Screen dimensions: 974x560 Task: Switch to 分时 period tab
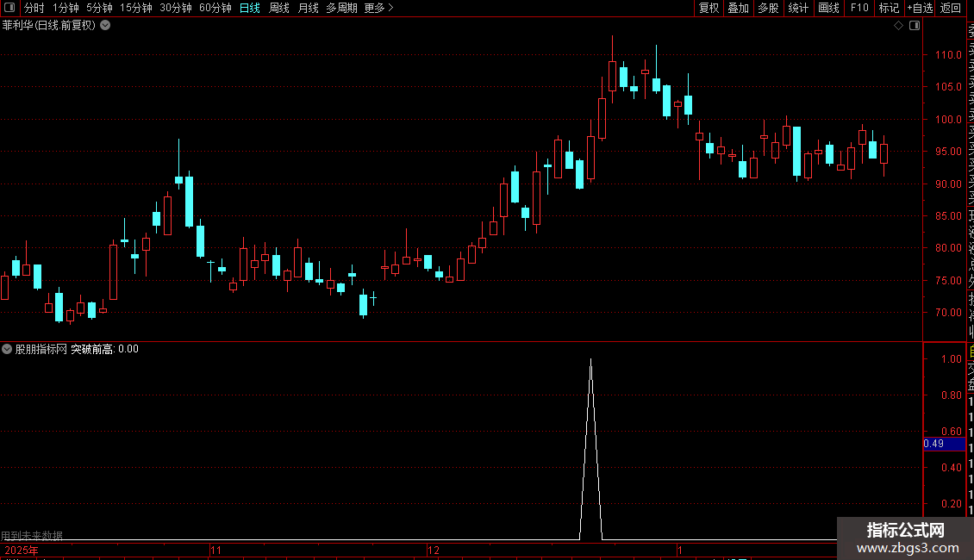pyautogui.click(x=34, y=8)
